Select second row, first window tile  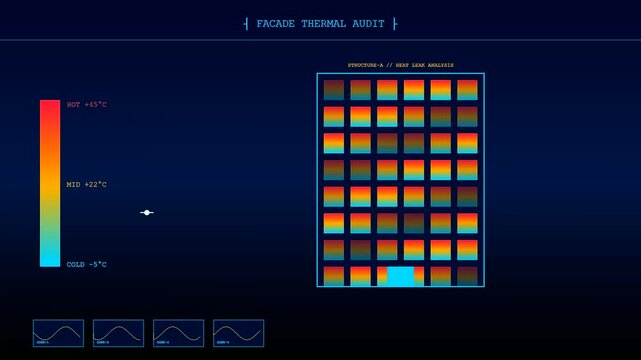click(334, 116)
